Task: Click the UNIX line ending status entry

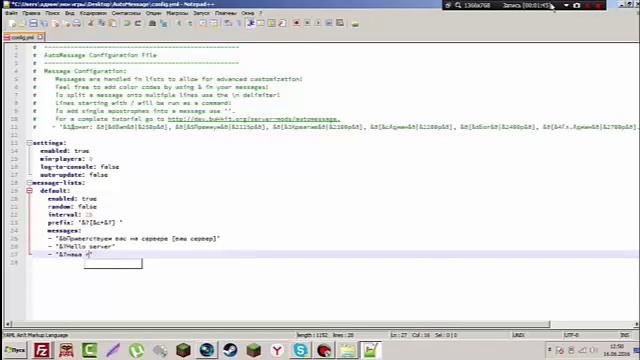Action: [x=518, y=335]
